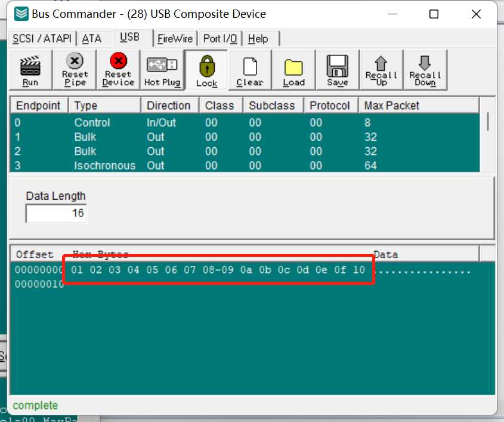504x422 pixels.
Task: Click the Endpoint column header
Action: coord(39,105)
